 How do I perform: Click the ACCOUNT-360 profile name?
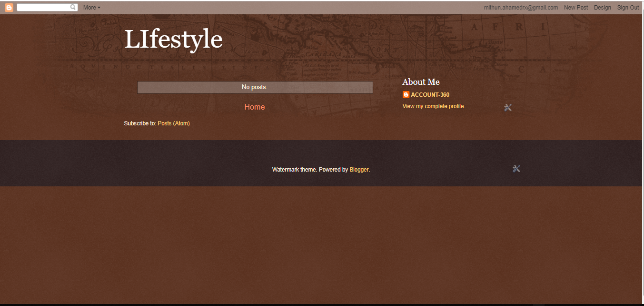[430, 94]
